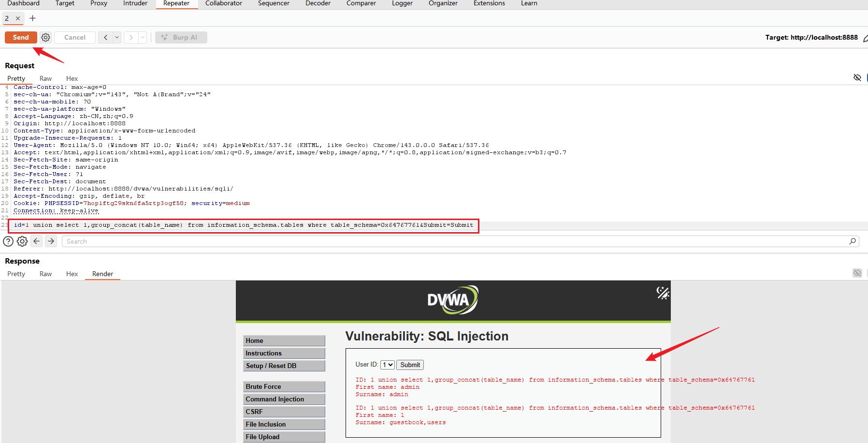868x443 pixels.
Task: Click search magnifier icon
Action: tap(853, 241)
